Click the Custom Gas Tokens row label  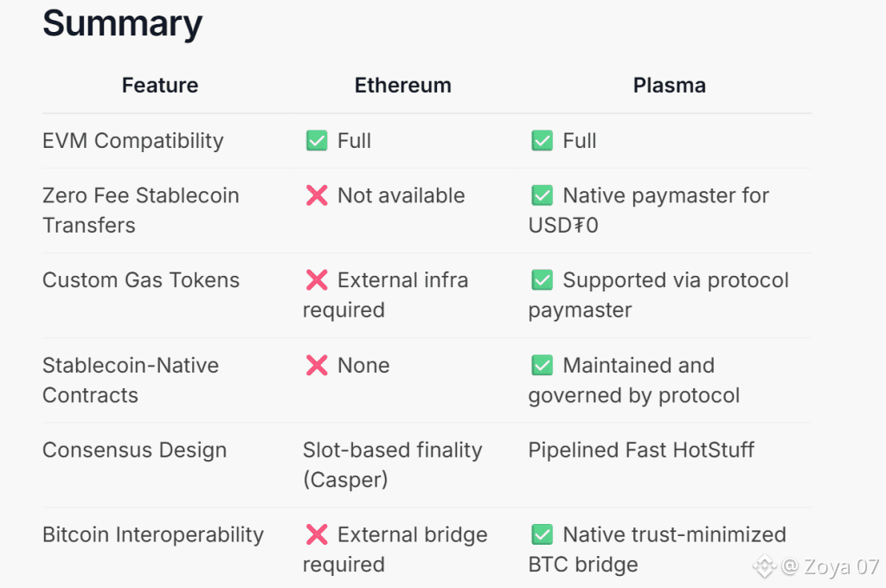point(141,280)
